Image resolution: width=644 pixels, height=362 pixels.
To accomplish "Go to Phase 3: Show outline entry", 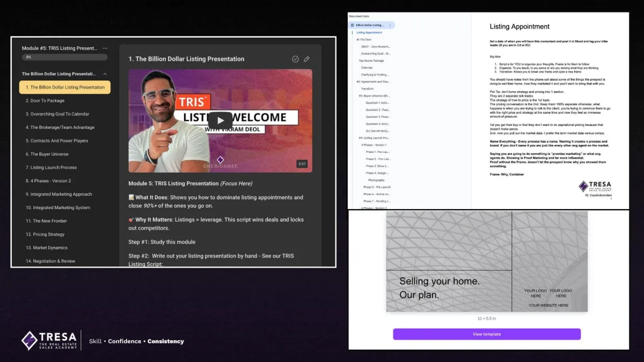I will point(378,166).
